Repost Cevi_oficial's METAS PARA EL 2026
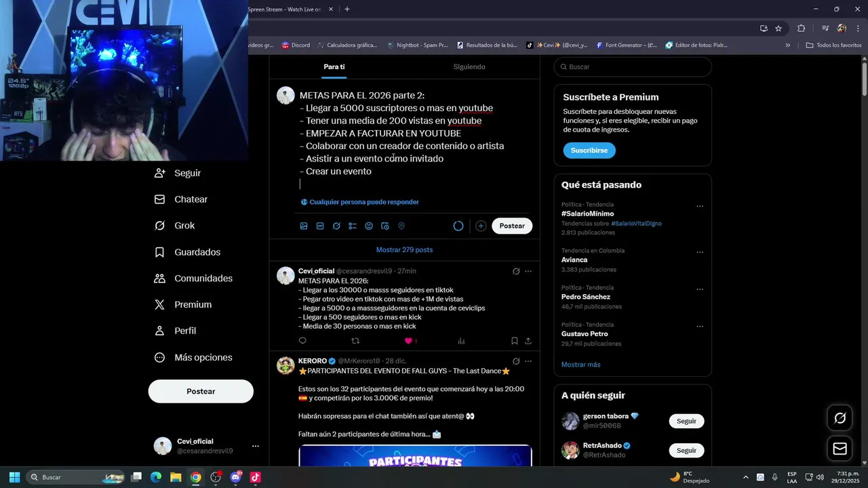This screenshot has width=868, height=488. (x=355, y=341)
